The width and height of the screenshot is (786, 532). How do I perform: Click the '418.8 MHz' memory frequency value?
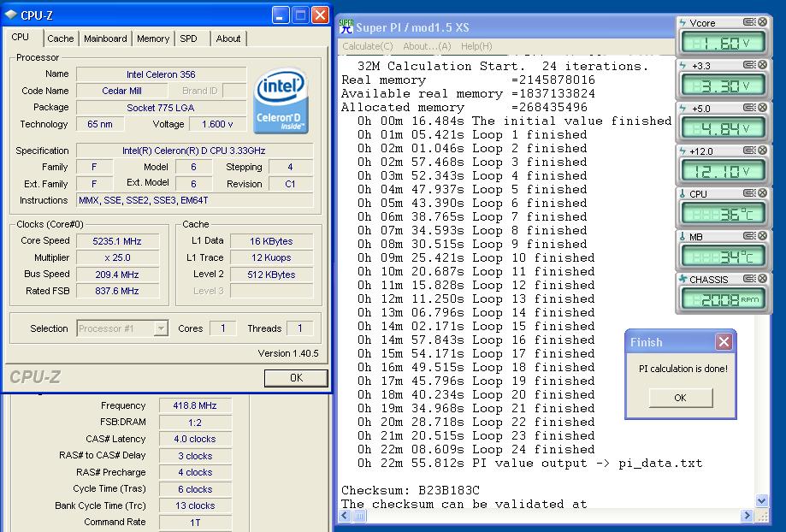pyautogui.click(x=195, y=405)
